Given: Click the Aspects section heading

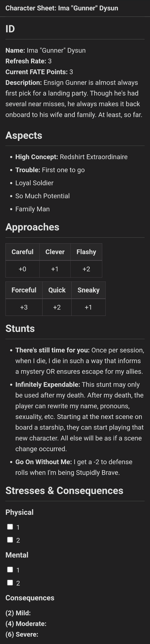Looking at the screenshot, I should pyautogui.click(x=24, y=135).
